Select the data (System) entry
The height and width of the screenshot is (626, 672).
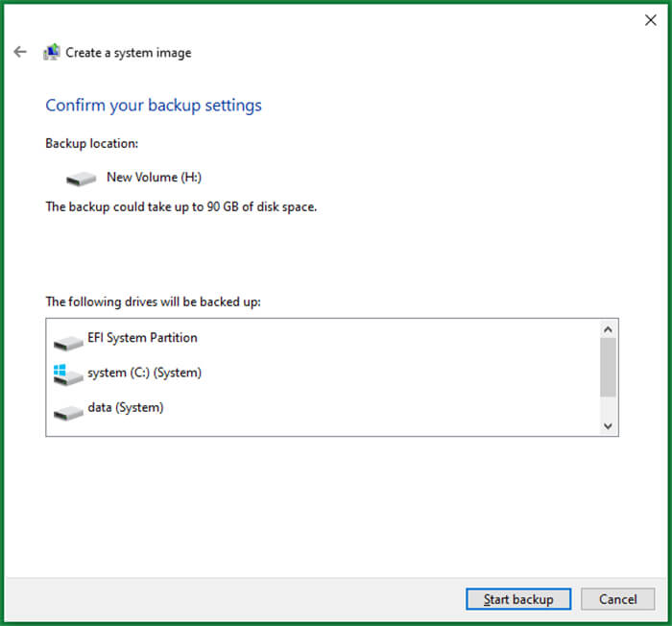[x=125, y=407]
